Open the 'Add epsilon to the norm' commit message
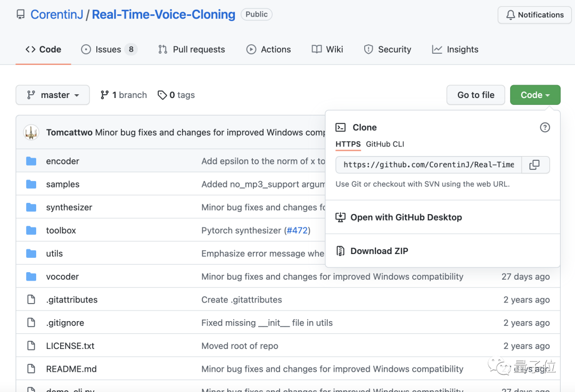Screen dimensions: 575x392 (x=264, y=161)
